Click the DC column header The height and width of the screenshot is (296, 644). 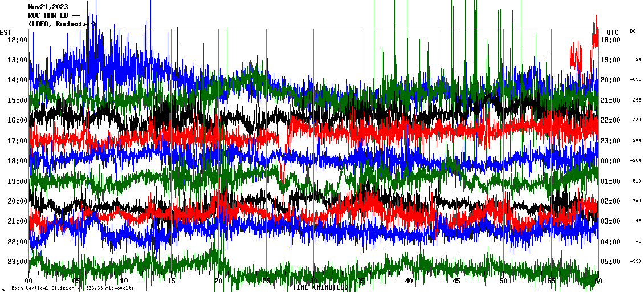(x=633, y=31)
